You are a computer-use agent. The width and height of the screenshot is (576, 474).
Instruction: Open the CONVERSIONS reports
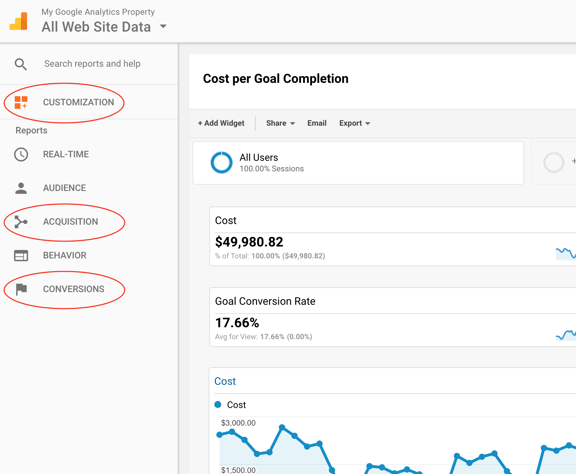click(x=73, y=289)
